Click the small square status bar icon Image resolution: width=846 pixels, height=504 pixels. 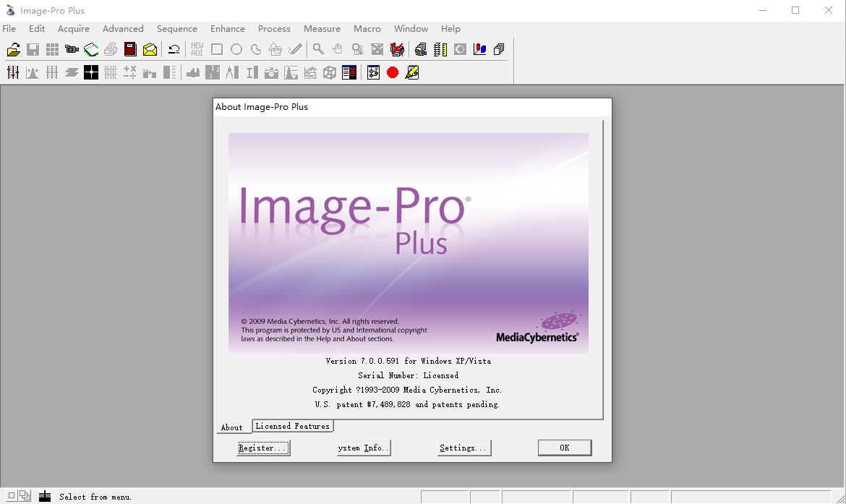pos(12,495)
